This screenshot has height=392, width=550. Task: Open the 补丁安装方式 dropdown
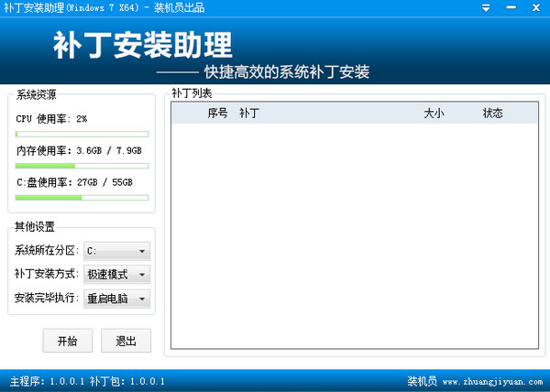[116, 275]
